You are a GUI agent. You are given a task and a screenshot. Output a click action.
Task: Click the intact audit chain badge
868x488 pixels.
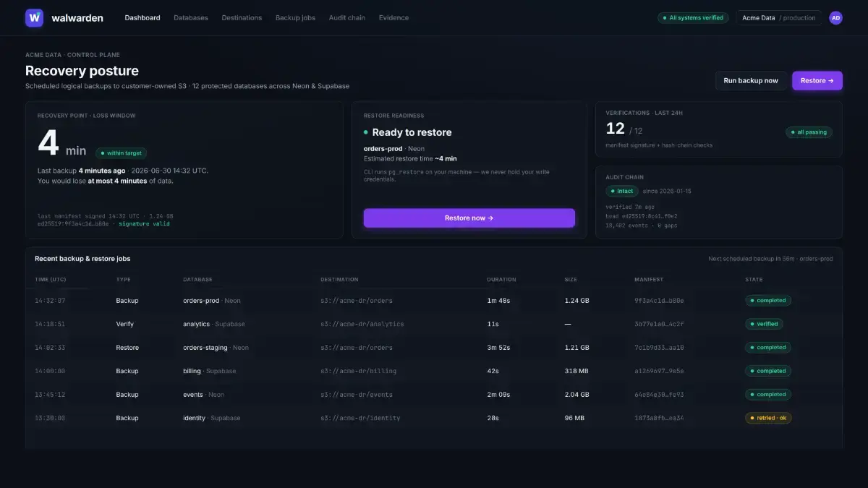tap(622, 192)
